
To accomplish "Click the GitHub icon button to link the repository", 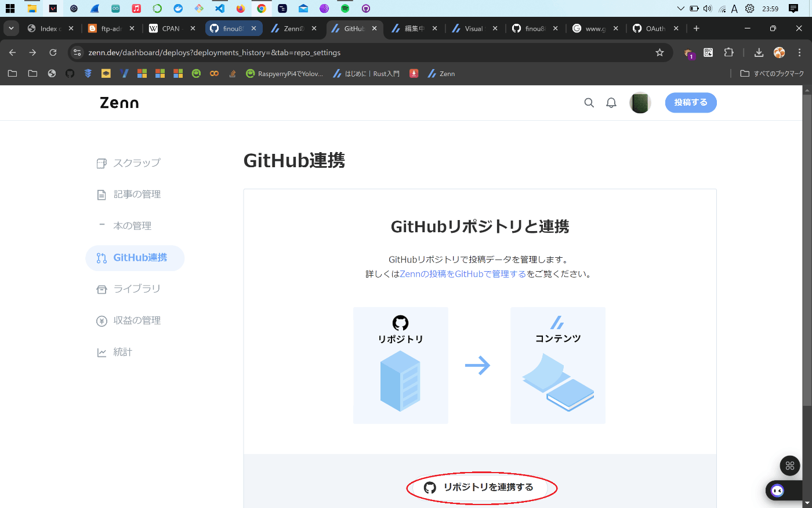I will [x=481, y=487].
